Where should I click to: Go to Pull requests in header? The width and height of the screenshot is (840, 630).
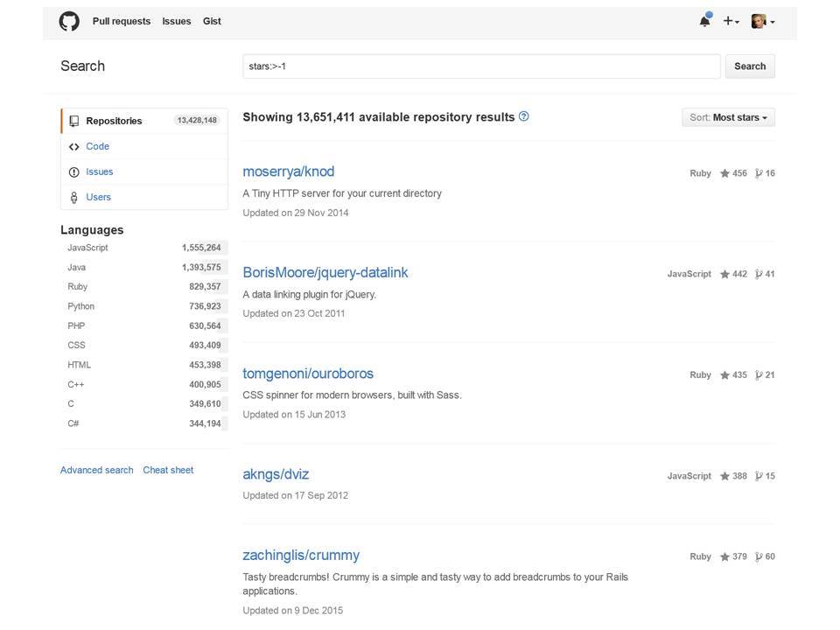121,21
